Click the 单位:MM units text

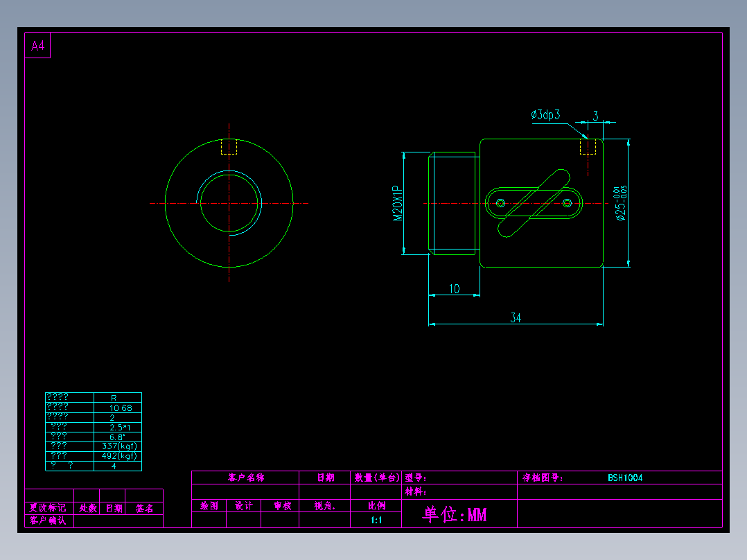click(455, 515)
